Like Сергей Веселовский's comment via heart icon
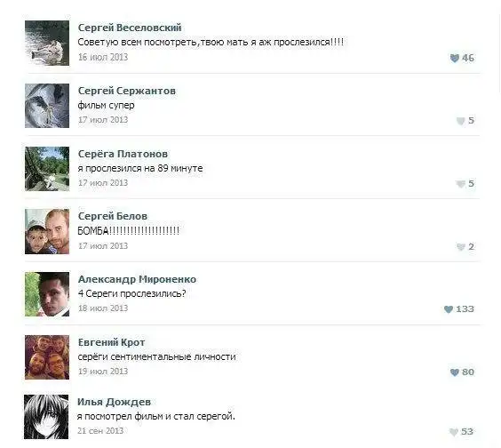Screen dimensions: 501x448 point(454,58)
